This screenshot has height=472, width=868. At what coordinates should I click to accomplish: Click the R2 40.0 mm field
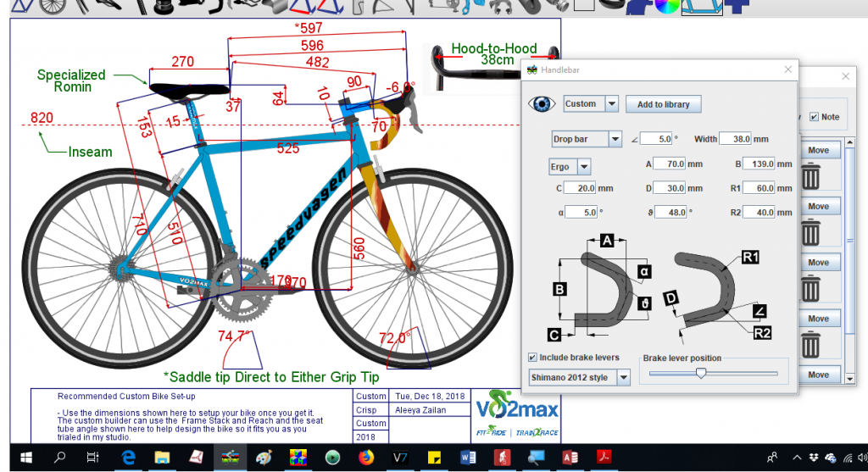[759, 212]
